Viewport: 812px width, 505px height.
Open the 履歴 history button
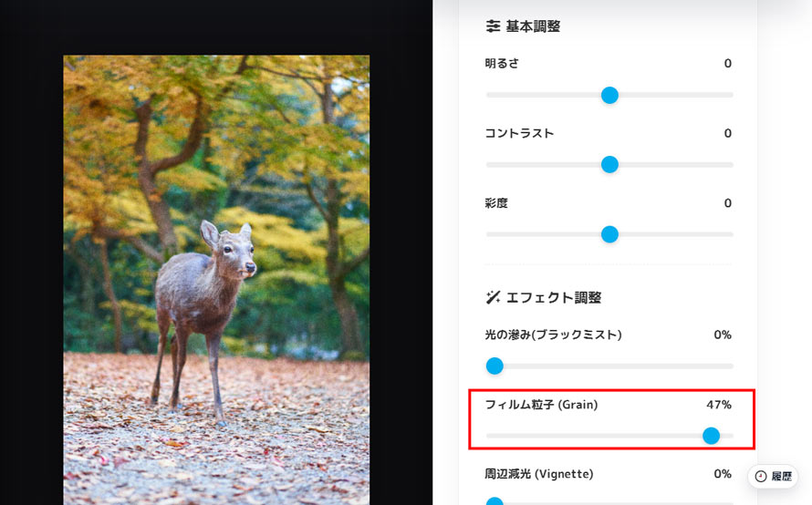[x=773, y=476]
